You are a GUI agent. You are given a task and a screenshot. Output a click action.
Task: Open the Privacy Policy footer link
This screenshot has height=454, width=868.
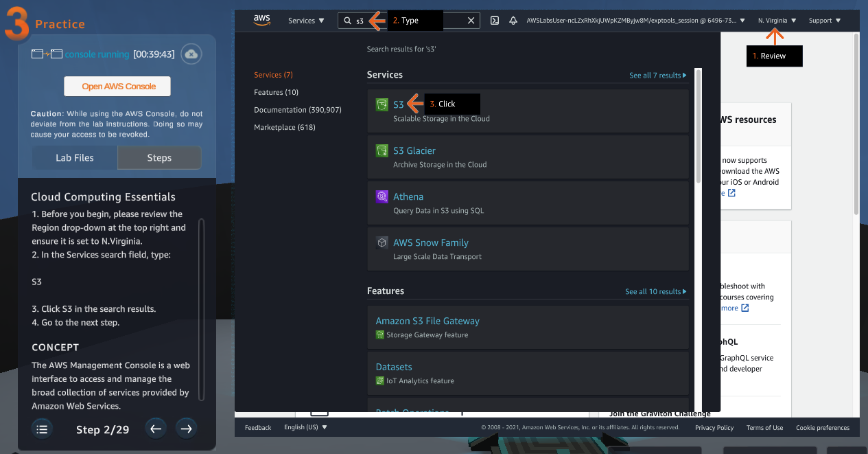point(714,427)
